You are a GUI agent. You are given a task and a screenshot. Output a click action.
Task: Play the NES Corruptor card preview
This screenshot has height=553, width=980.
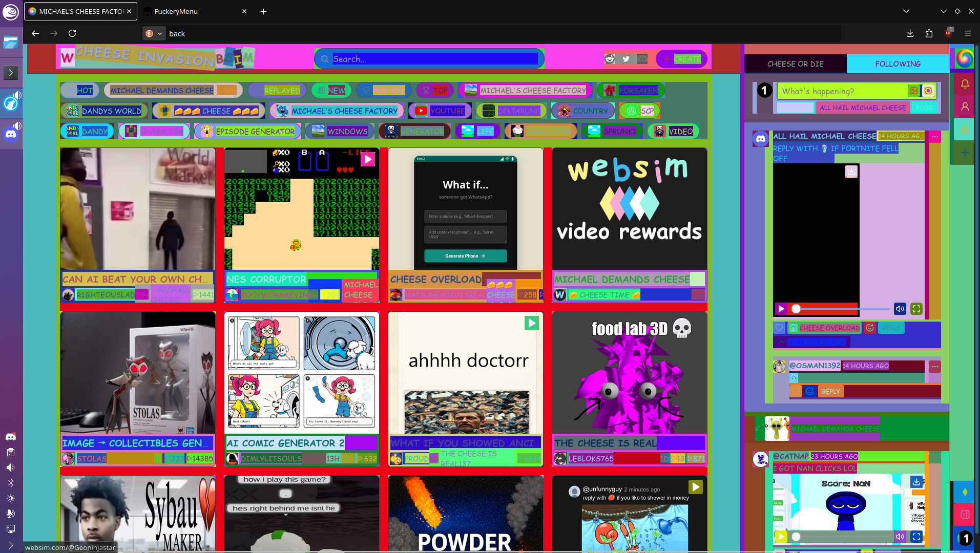click(368, 160)
